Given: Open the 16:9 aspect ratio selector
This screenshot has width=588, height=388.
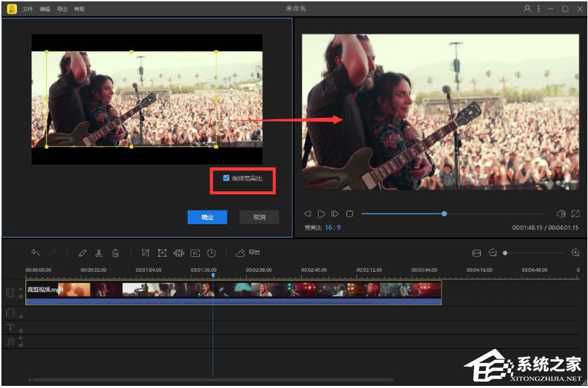Looking at the screenshot, I should (332, 228).
